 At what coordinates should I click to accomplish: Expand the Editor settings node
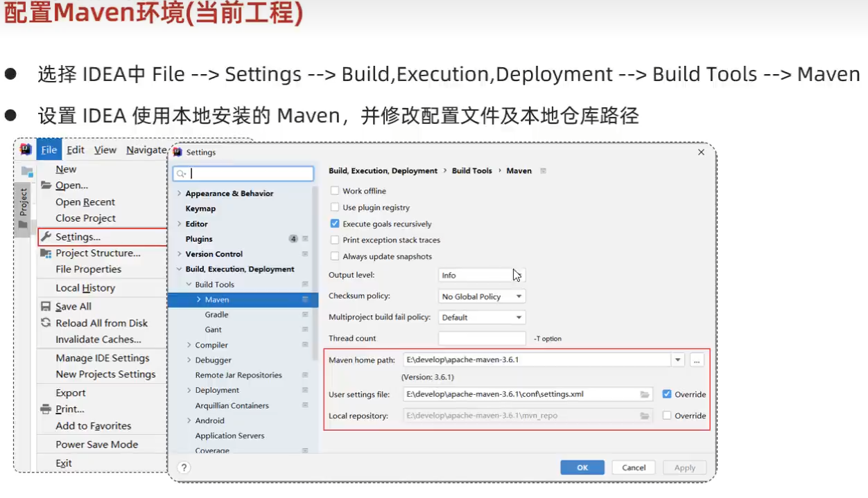pyautogui.click(x=180, y=224)
